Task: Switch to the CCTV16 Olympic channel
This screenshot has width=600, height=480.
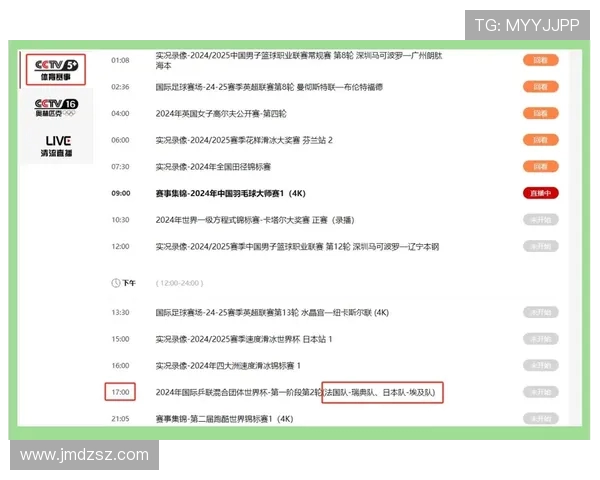Action: pyautogui.click(x=56, y=108)
